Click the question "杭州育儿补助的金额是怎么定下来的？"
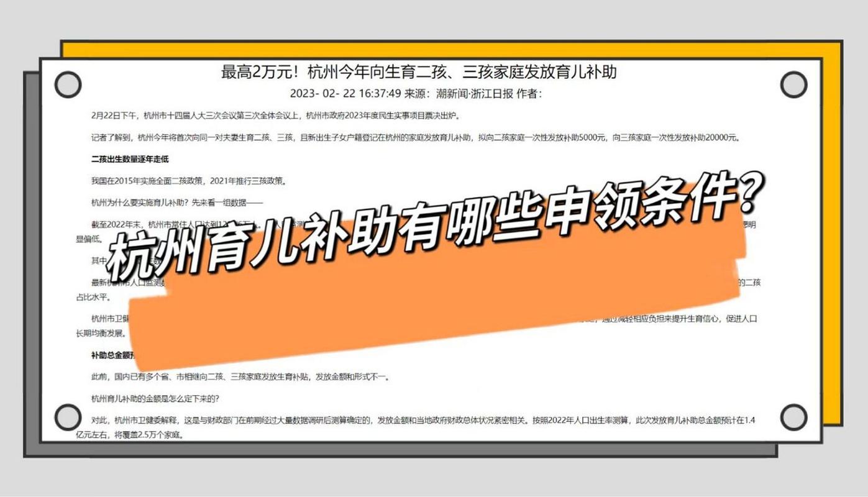The image size is (868, 497). [155, 398]
